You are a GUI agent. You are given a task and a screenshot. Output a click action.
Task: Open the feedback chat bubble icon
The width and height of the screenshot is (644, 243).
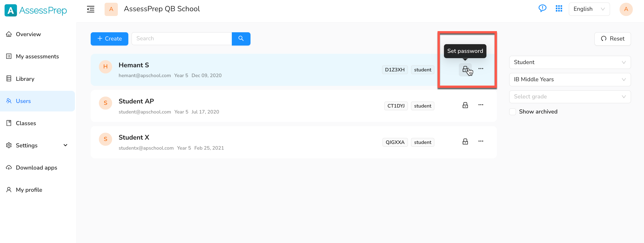pyautogui.click(x=542, y=8)
